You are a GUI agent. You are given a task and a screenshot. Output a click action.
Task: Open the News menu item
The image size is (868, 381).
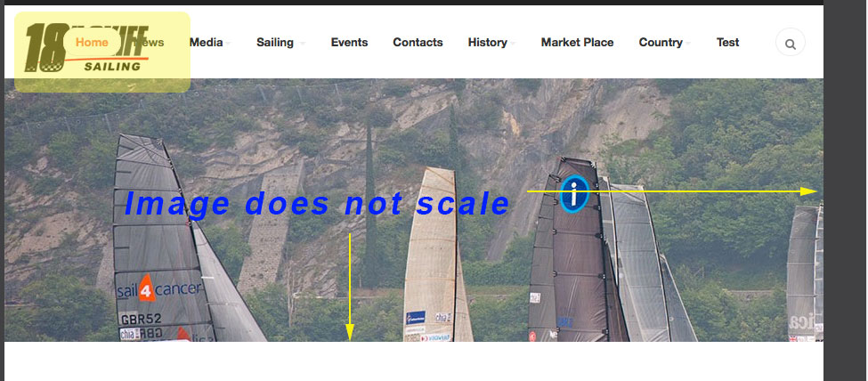(x=150, y=43)
